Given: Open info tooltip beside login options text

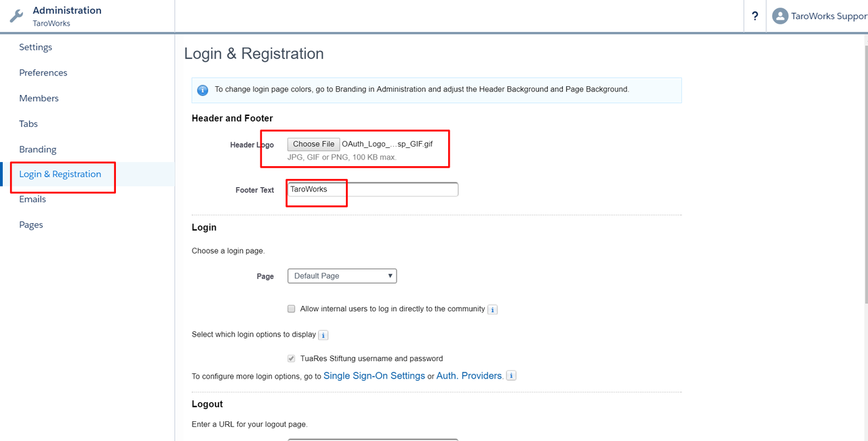Looking at the screenshot, I should point(323,335).
